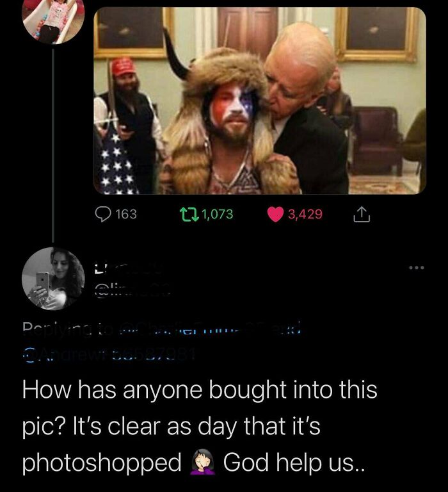Click the facepalm emoji in the reply
Screen dimensions: 448x492
pos(202,461)
